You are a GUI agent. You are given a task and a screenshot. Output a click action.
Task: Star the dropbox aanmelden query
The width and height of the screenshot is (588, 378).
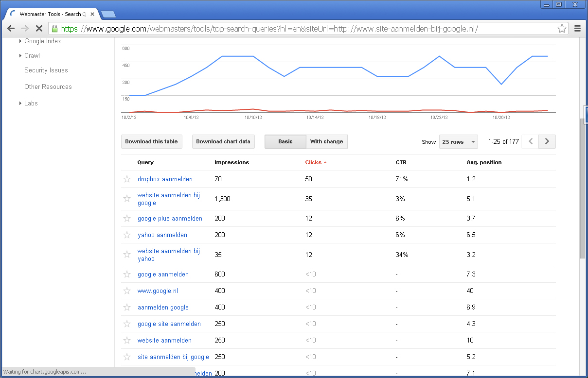(127, 179)
